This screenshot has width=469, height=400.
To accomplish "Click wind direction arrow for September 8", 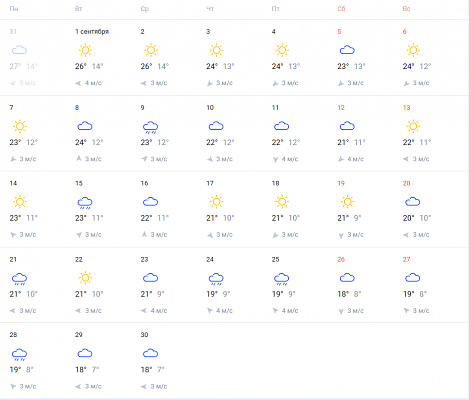I will pos(79,159).
